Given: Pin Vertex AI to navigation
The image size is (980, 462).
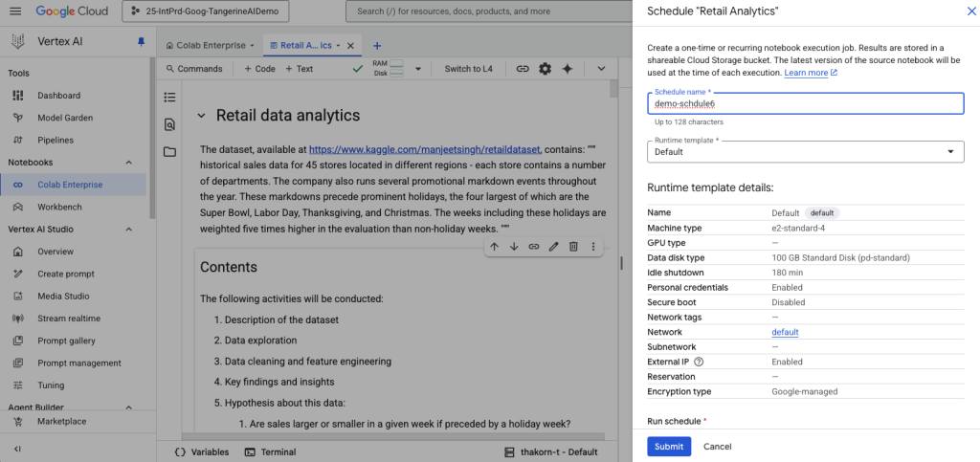Looking at the screenshot, I should pos(141,42).
